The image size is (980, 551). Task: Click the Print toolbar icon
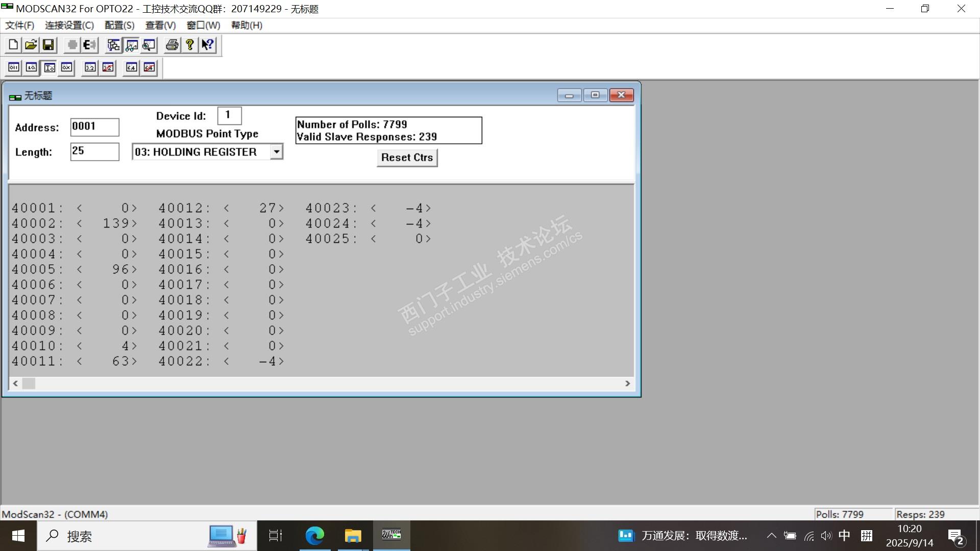[x=172, y=45]
